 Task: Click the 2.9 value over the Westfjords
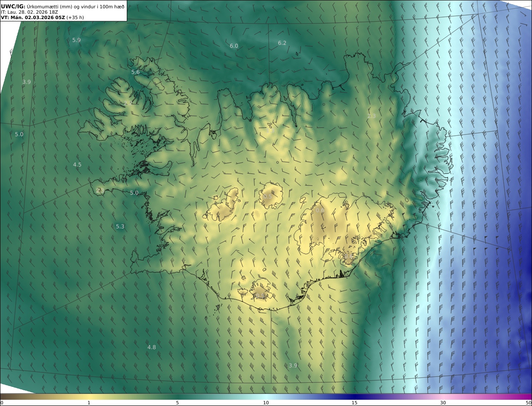128,103
